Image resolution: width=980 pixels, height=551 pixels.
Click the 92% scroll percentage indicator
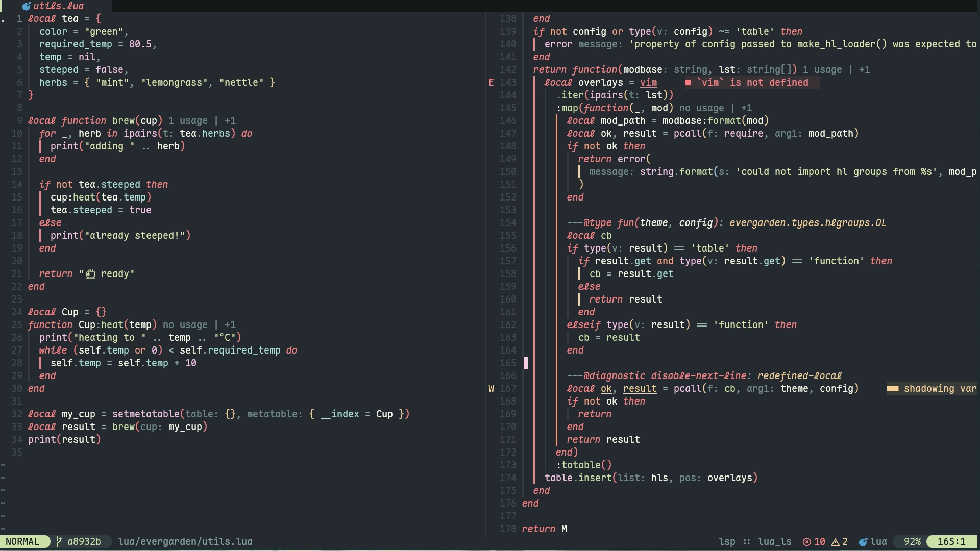[912, 542]
